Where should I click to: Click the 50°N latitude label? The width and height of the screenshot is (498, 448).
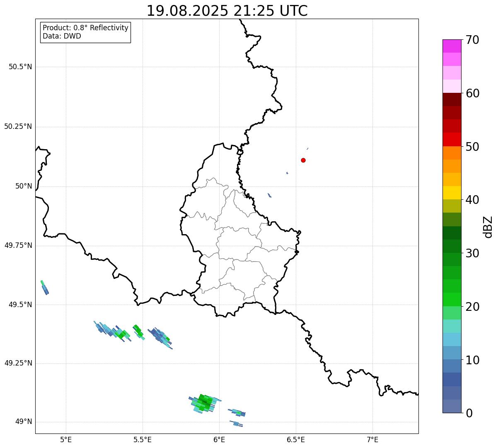point(24,186)
